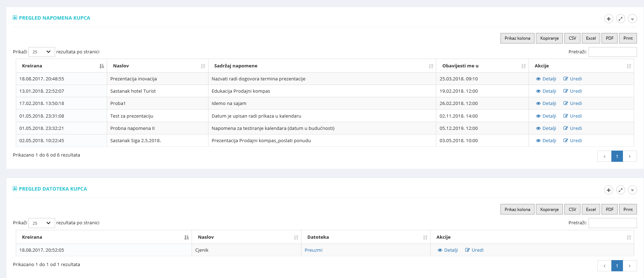Add new note with plus icon in Pregled napomena kupca
This screenshot has width=644, height=278.
pyautogui.click(x=609, y=19)
